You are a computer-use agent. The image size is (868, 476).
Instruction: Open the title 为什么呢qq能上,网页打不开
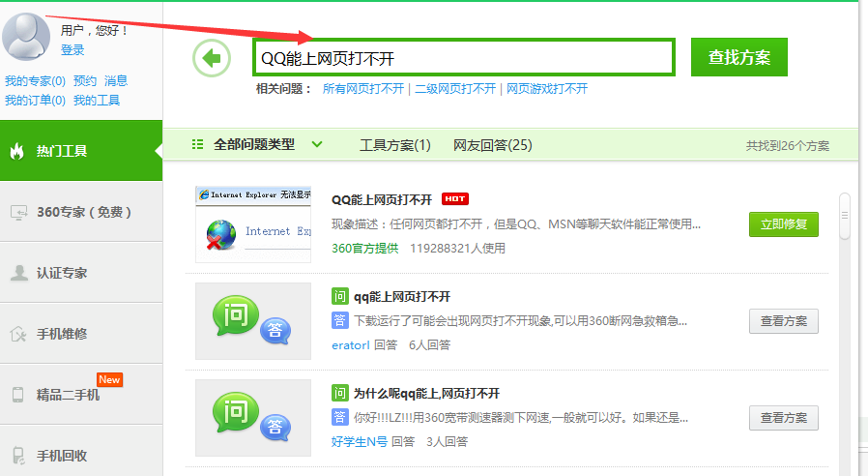click(427, 394)
